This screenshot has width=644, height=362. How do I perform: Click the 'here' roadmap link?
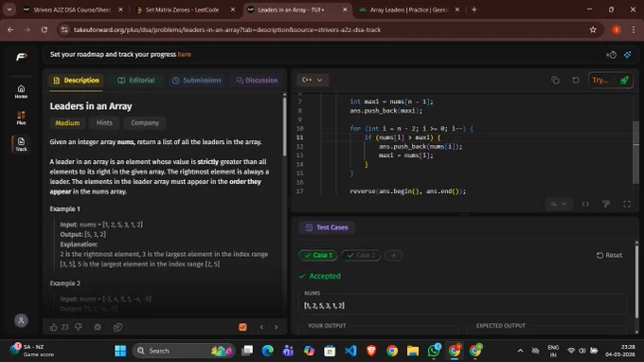[x=184, y=54]
